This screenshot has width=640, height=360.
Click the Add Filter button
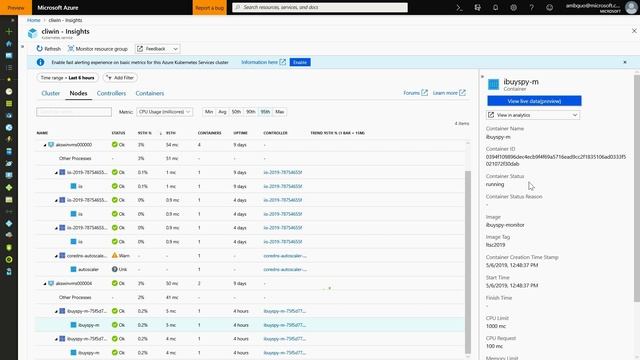point(120,78)
